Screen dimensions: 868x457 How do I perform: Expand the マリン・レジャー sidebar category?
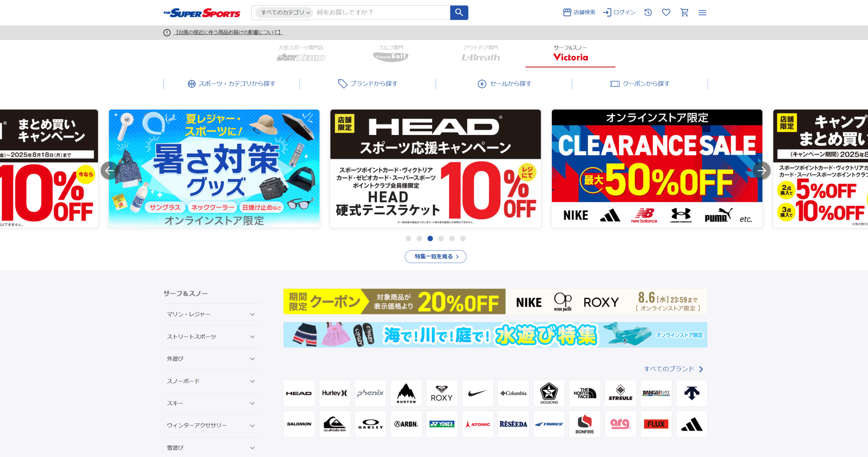click(212, 315)
